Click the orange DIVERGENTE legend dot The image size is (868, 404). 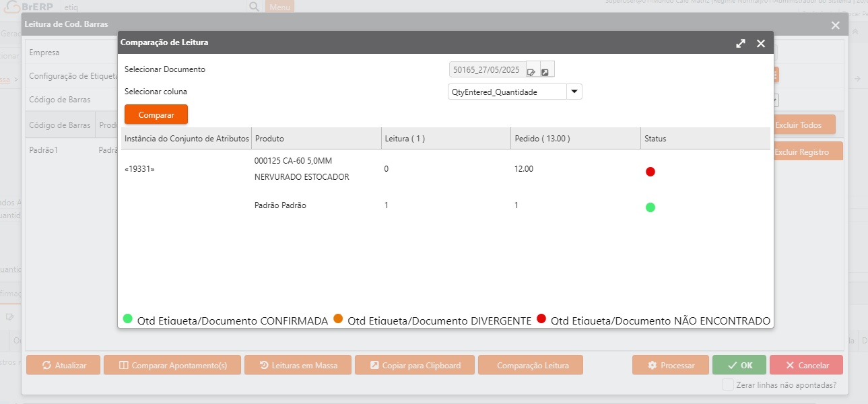[338, 318]
